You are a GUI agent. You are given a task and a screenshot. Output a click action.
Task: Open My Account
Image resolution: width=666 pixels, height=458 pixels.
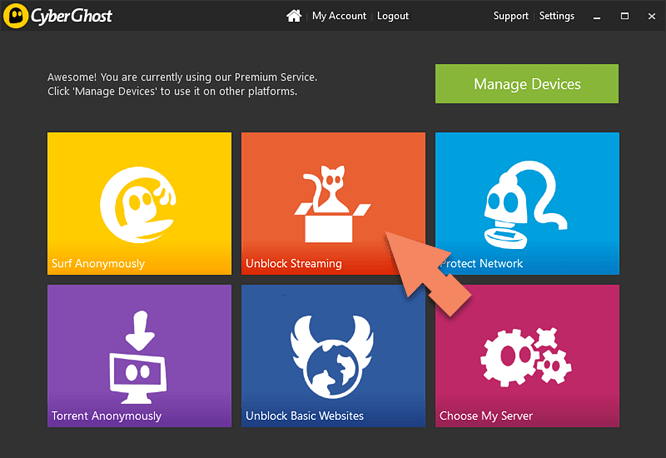pyautogui.click(x=339, y=16)
